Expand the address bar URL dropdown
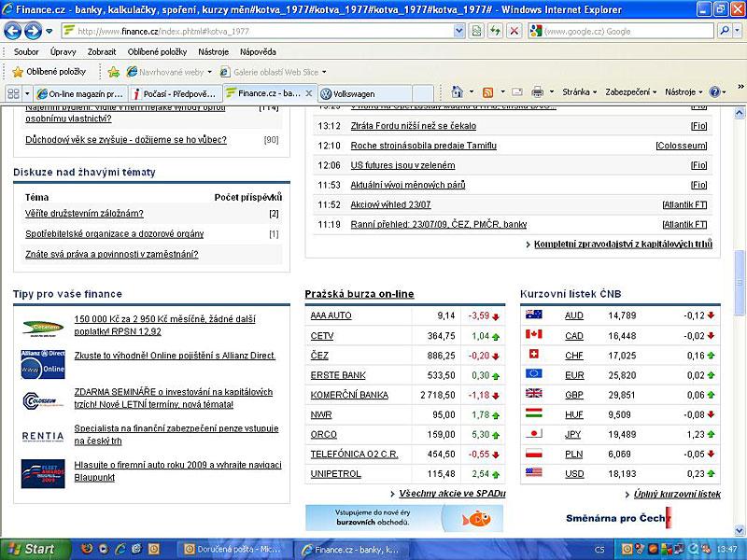 point(458,32)
